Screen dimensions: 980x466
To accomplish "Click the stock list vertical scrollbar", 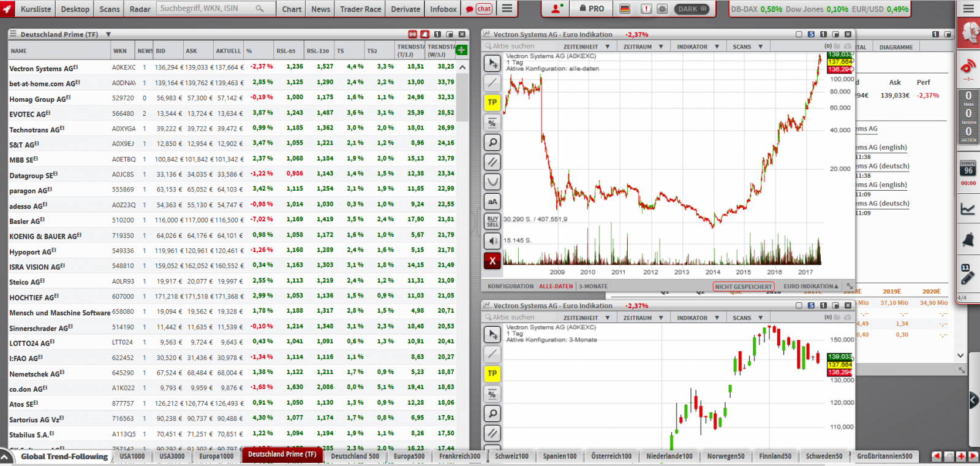I will click(462, 98).
